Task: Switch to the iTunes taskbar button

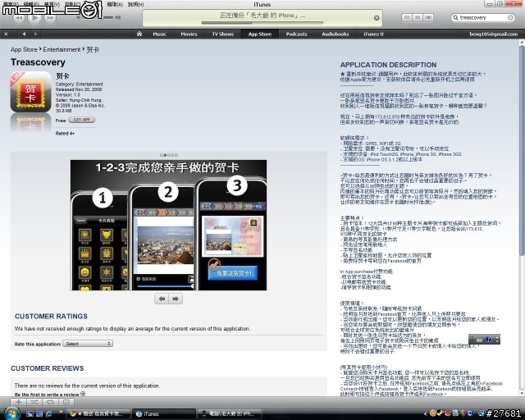Action: pos(164,414)
